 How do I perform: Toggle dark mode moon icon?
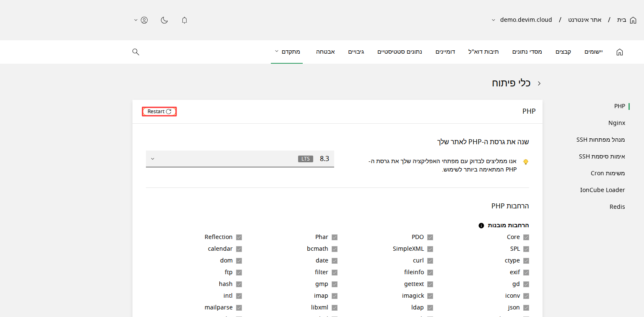164,20
